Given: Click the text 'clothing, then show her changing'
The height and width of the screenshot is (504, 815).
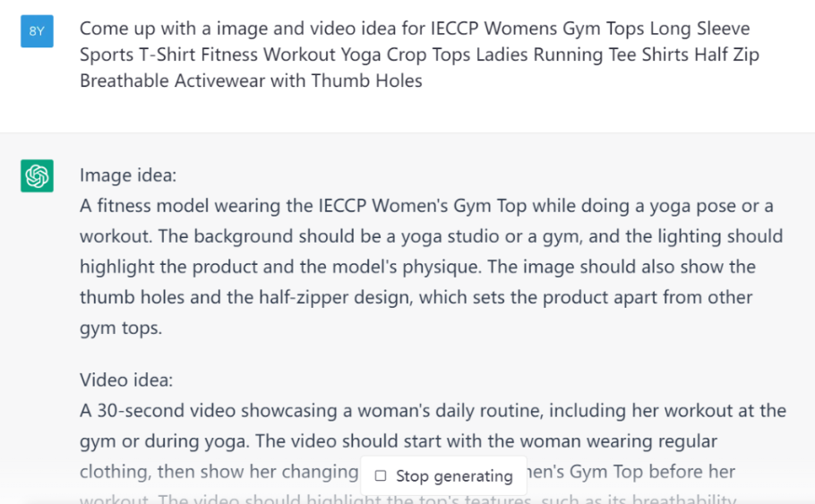Looking at the screenshot, I should point(219,472).
